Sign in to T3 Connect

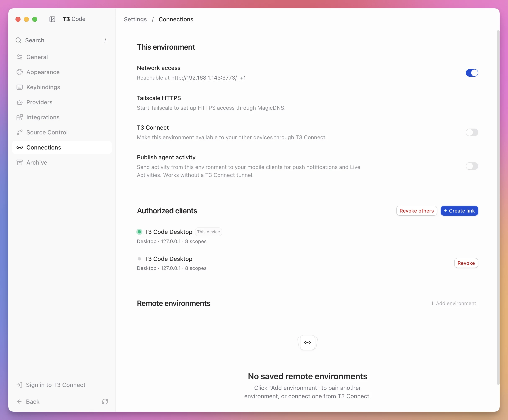click(51, 385)
